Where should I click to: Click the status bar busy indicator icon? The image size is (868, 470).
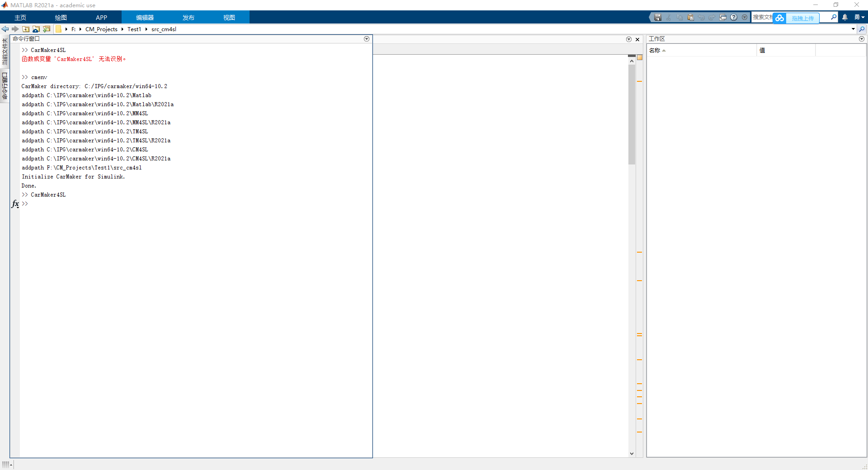tap(7, 464)
